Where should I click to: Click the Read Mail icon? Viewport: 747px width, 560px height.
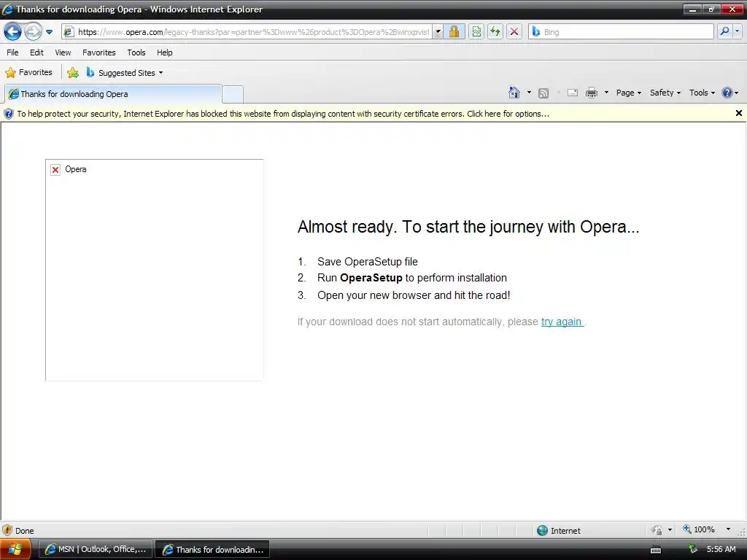(573, 93)
